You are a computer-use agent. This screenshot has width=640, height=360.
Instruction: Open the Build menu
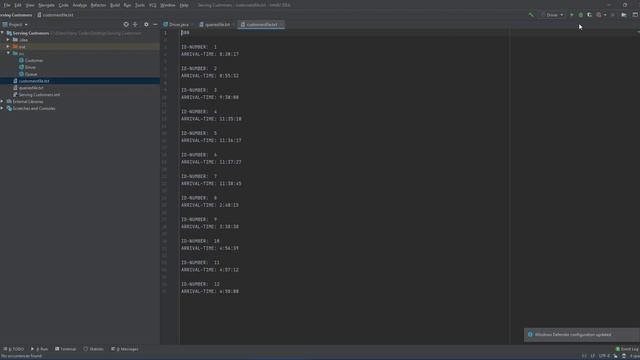[115, 5]
